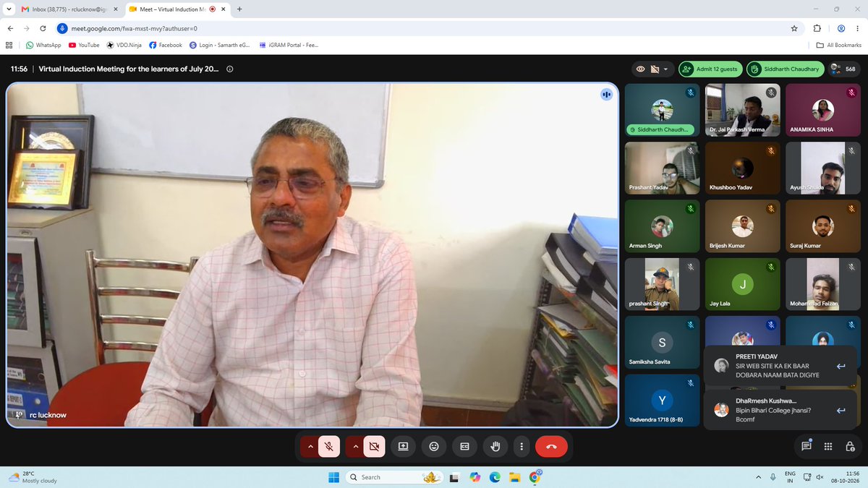
Task: Open PREETI YADAV message notification
Action: (780, 367)
